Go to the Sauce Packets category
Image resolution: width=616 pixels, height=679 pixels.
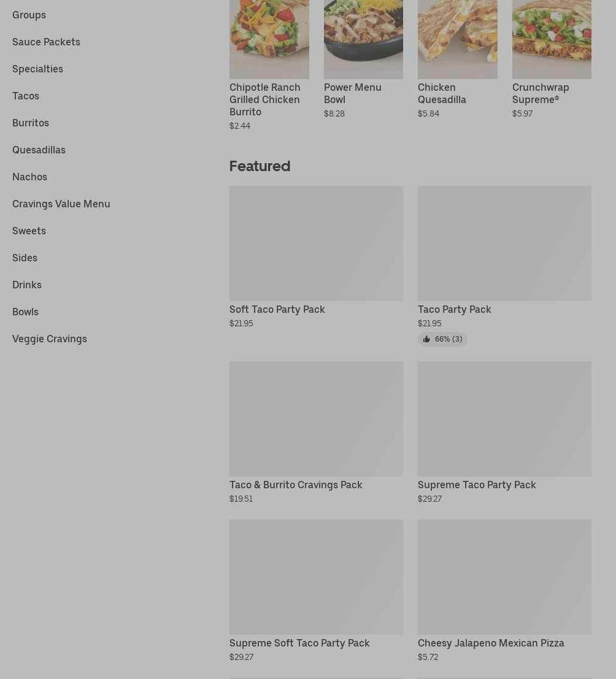click(47, 42)
